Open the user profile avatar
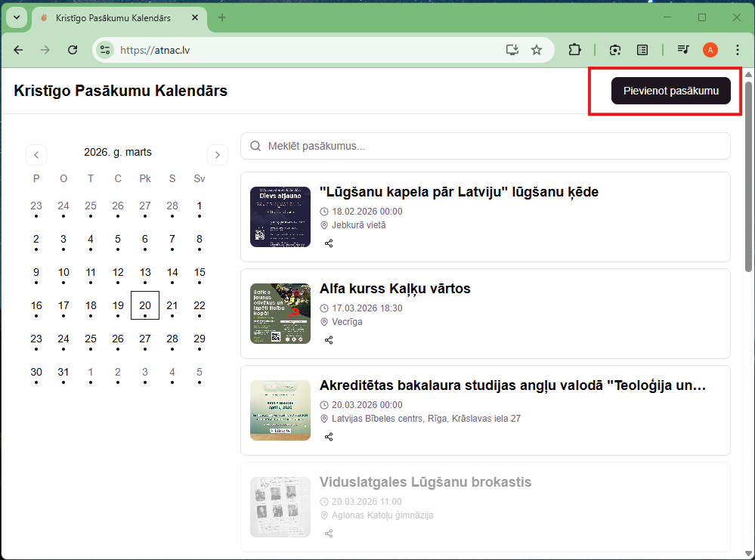This screenshot has width=755, height=560. [710, 50]
